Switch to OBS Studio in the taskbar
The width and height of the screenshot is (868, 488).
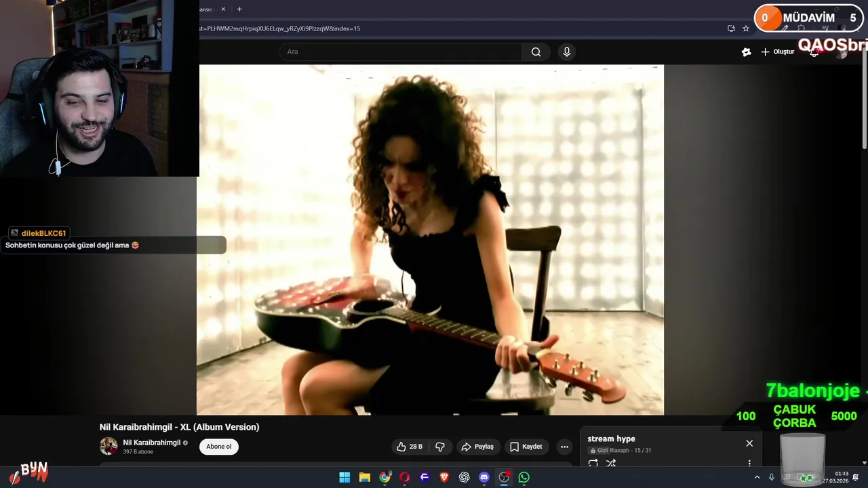[504, 477]
